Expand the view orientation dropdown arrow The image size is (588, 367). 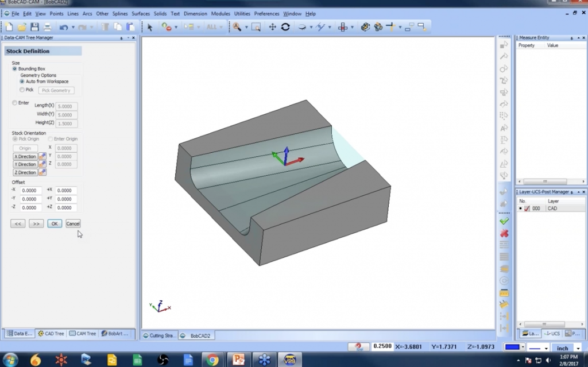311,27
